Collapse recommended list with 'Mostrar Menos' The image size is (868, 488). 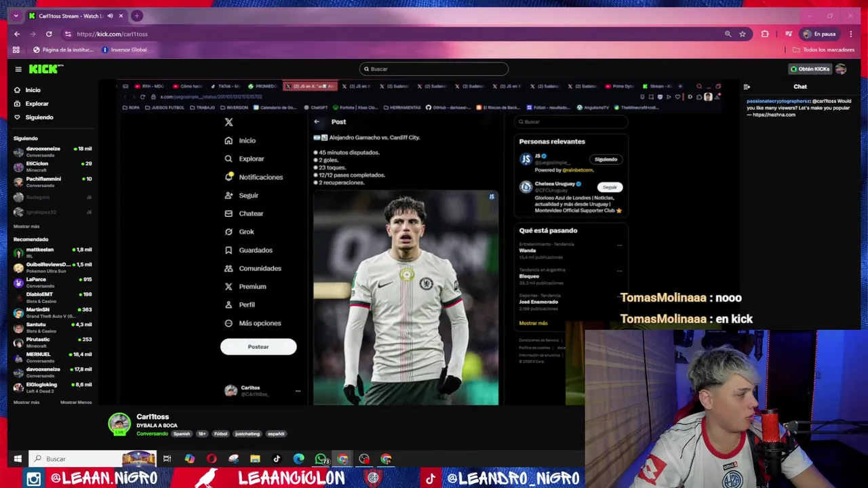[76, 403]
